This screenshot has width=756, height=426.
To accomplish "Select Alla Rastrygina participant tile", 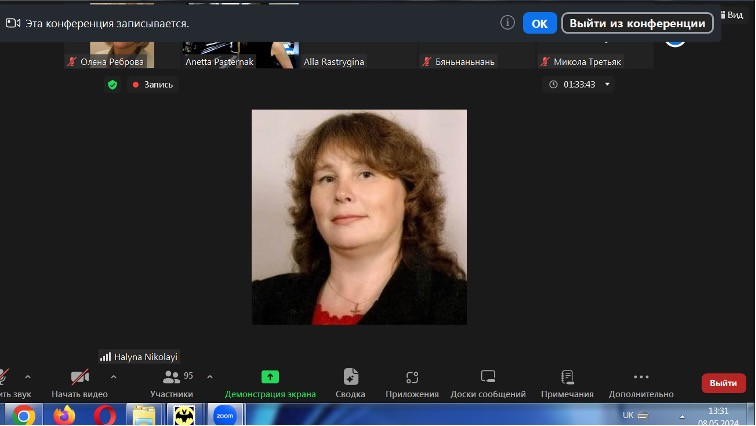I will coord(359,54).
